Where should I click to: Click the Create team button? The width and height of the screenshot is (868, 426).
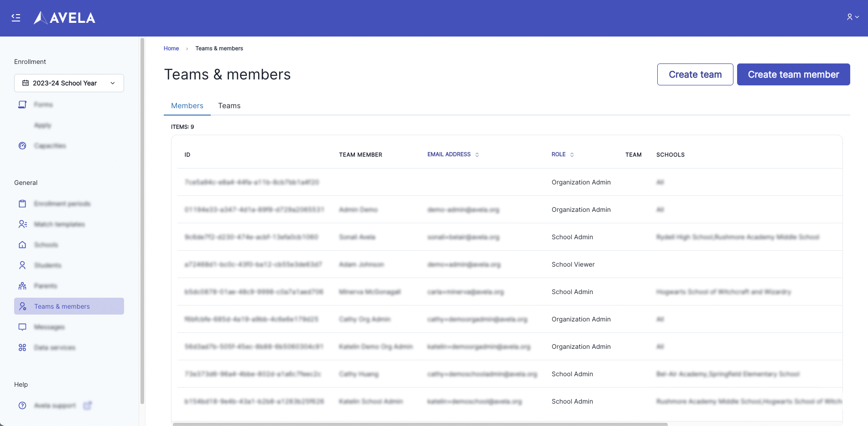695,74
